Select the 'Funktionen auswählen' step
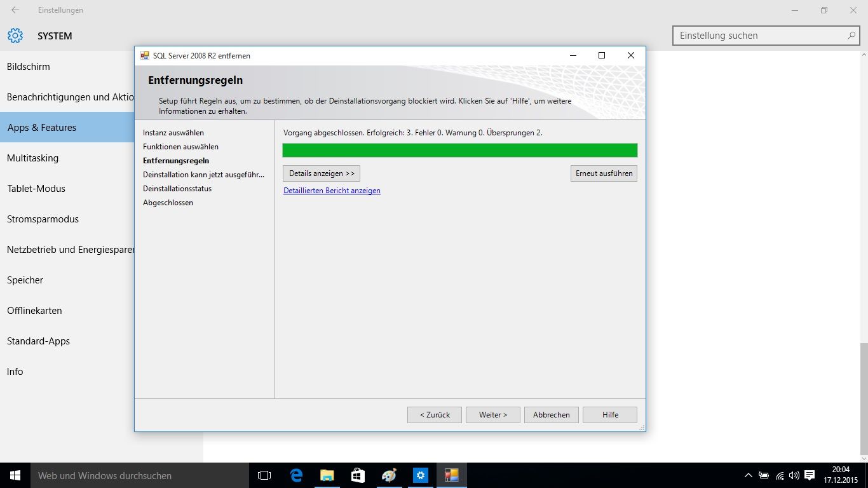868x488 pixels. pyautogui.click(x=180, y=147)
